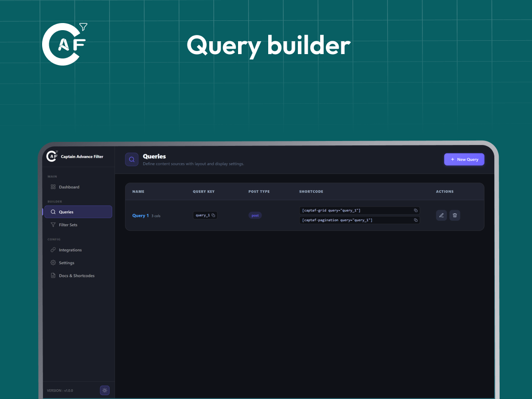Click the 'Captain Advance Filter' title text
The width and height of the screenshot is (532, 399).
(82, 156)
